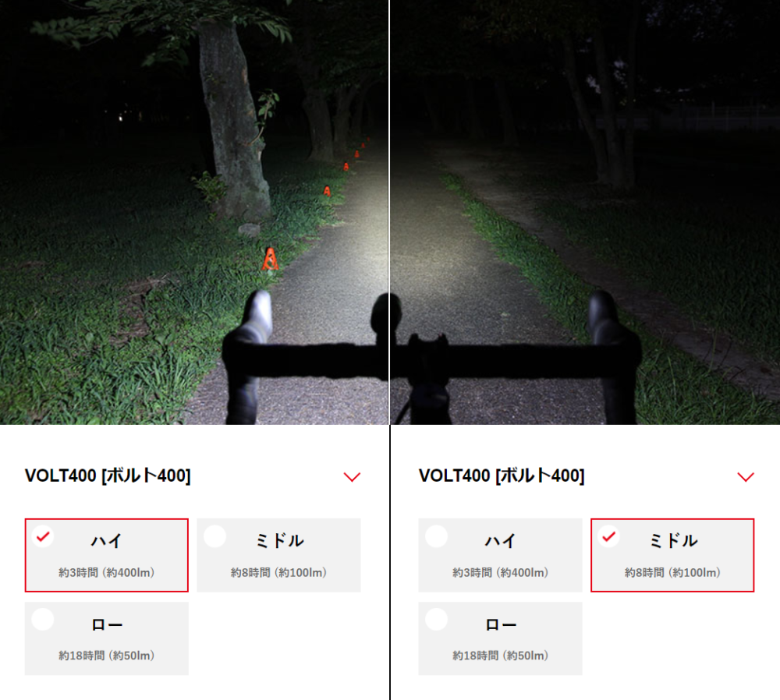780x700 pixels.
Task: Click the red chevron beside right VOLT400 title
Action: click(745, 477)
